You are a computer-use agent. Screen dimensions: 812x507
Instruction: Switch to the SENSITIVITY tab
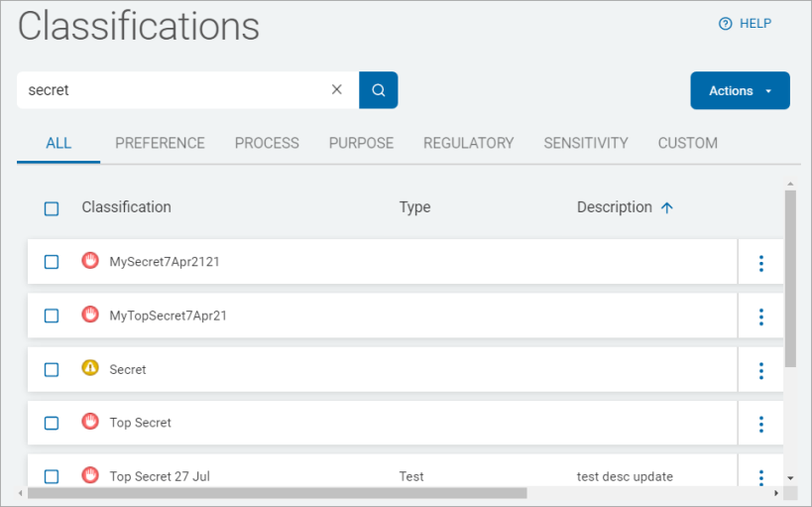(x=586, y=143)
